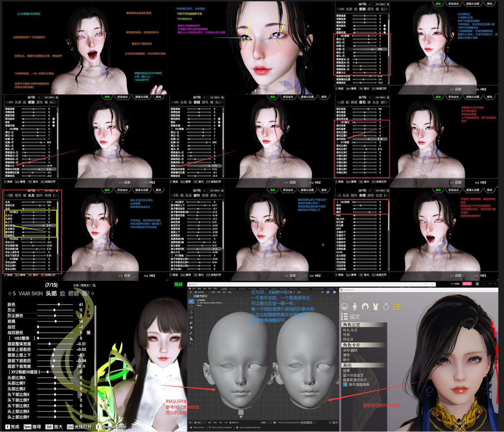
Task: Toggle the 操作滚动滑条 checkbox
Action: [x=345, y=384]
